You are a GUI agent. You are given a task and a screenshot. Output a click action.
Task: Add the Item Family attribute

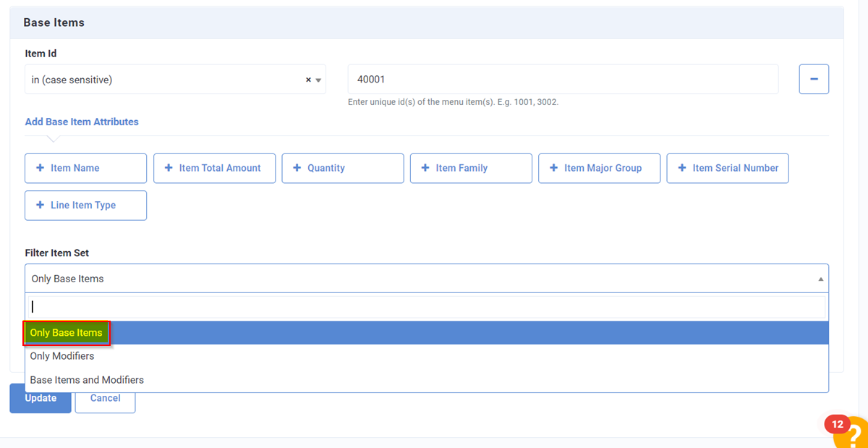pos(471,168)
